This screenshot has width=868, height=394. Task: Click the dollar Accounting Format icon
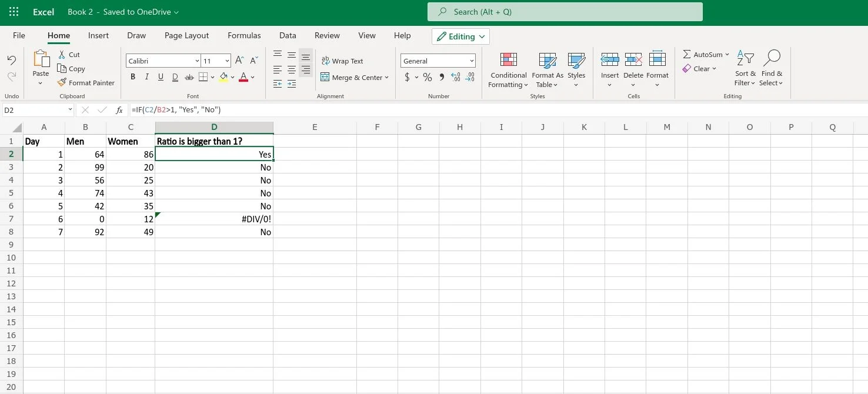(x=407, y=77)
